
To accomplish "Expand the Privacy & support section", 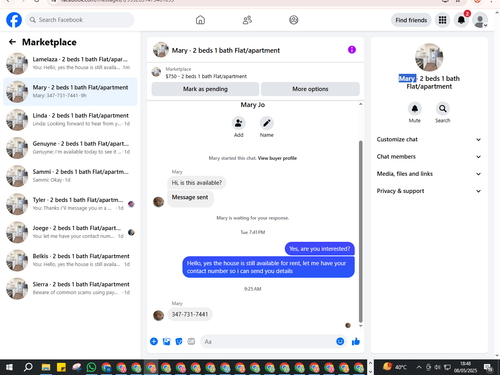I will [429, 191].
